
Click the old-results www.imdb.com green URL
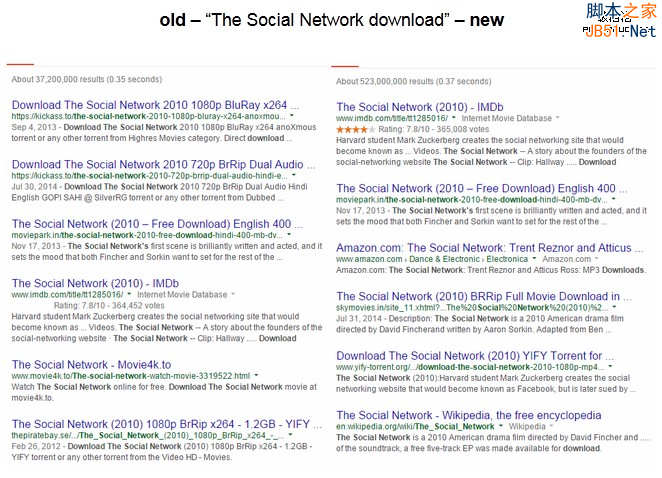point(67,295)
